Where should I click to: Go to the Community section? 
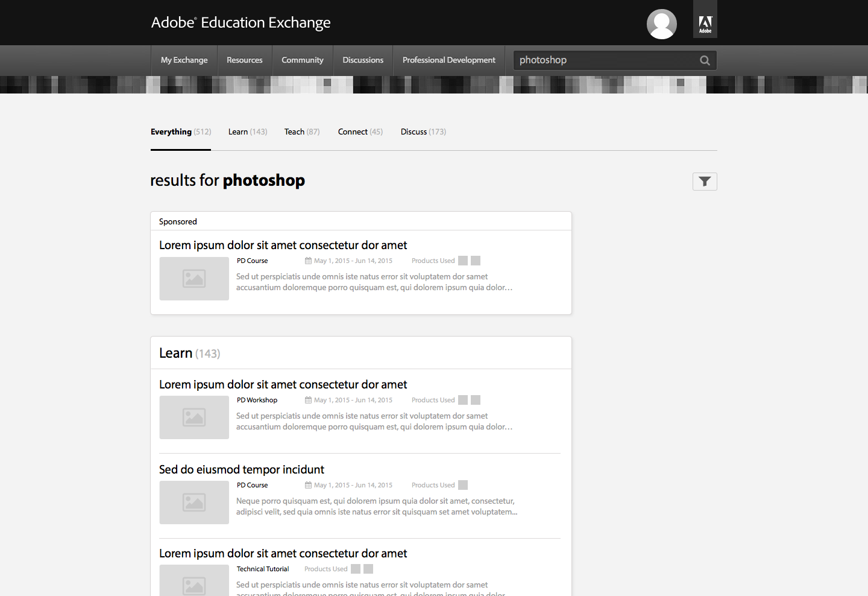303,60
